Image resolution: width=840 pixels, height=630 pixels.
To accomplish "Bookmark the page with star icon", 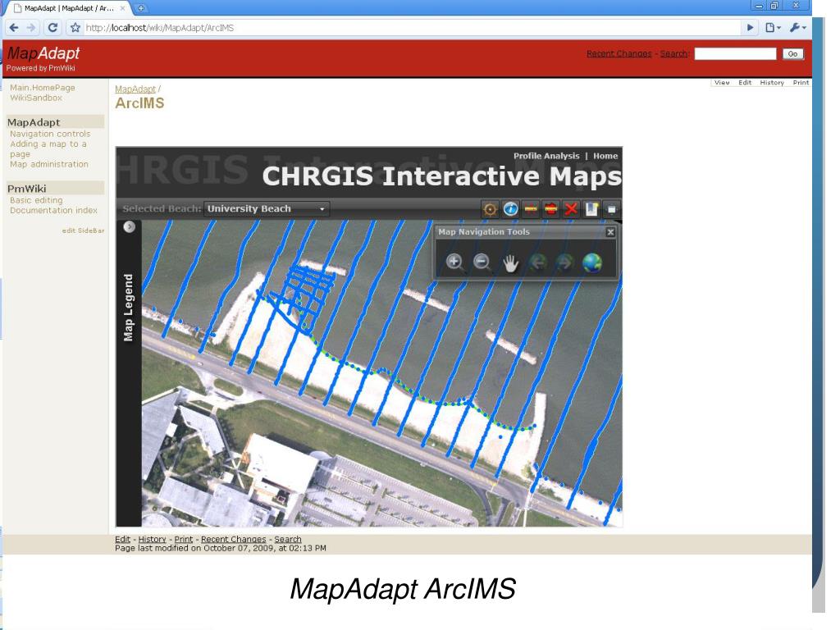I will point(75,28).
